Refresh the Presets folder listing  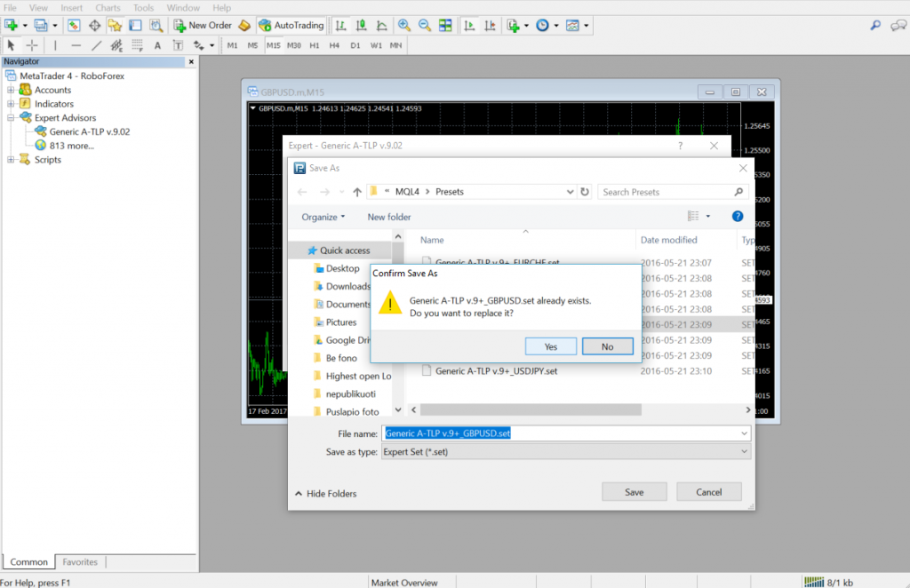[x=585, y=191]
